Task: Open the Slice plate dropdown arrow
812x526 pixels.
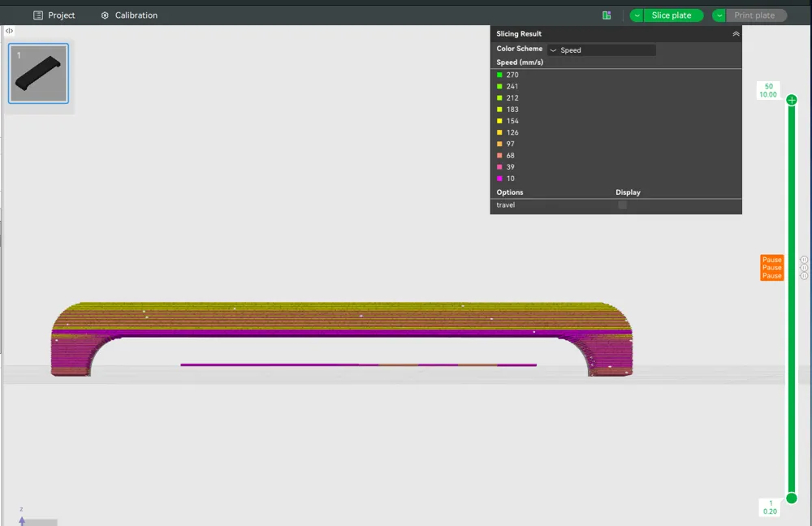Action: click(x=637, y=15)
